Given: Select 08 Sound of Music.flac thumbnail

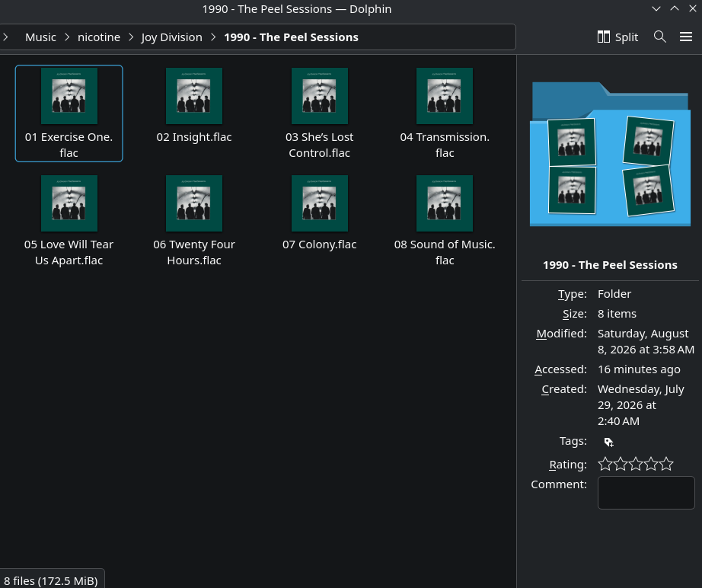Looking at the screenshot, I should [445, 203].
